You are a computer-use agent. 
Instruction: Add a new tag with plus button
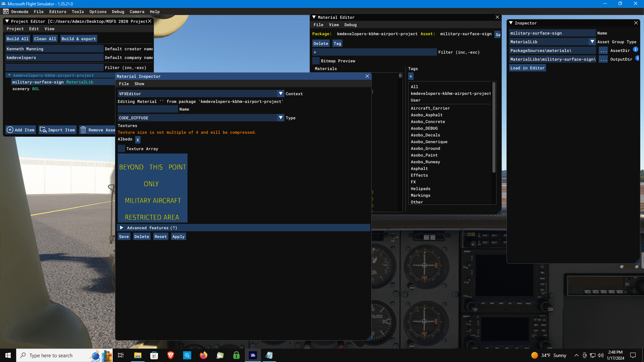(411, 76)
